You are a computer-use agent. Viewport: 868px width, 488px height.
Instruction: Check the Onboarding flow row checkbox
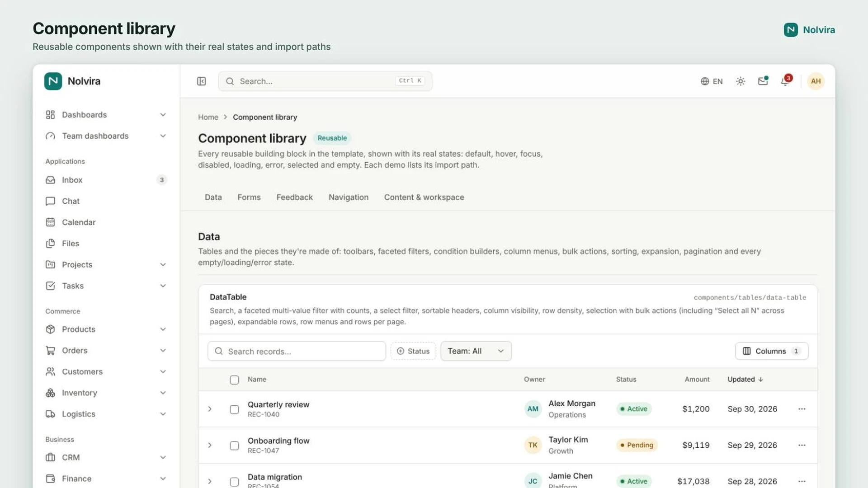[234, 446]
